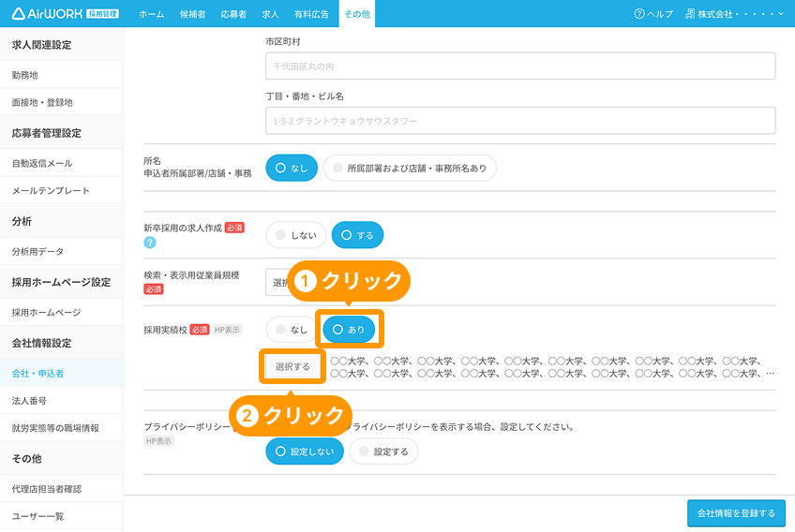Click the 丁目・番地・ビル名 input field

coord(520,121)
